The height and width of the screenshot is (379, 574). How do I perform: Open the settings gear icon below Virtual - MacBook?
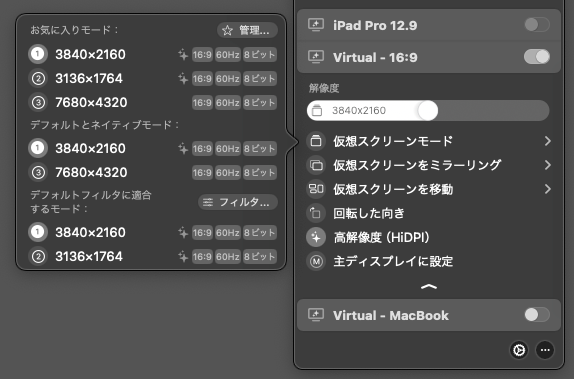519,350
